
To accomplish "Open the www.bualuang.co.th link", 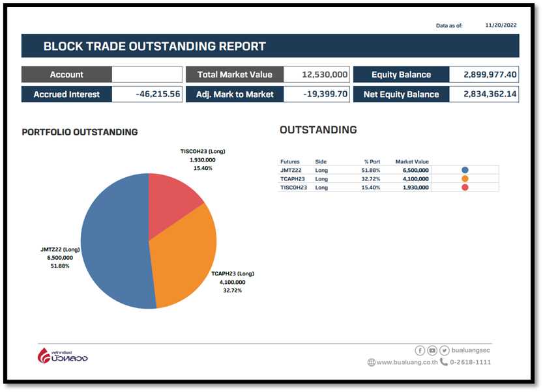I will pyautogui.click(x=407, y=362).
